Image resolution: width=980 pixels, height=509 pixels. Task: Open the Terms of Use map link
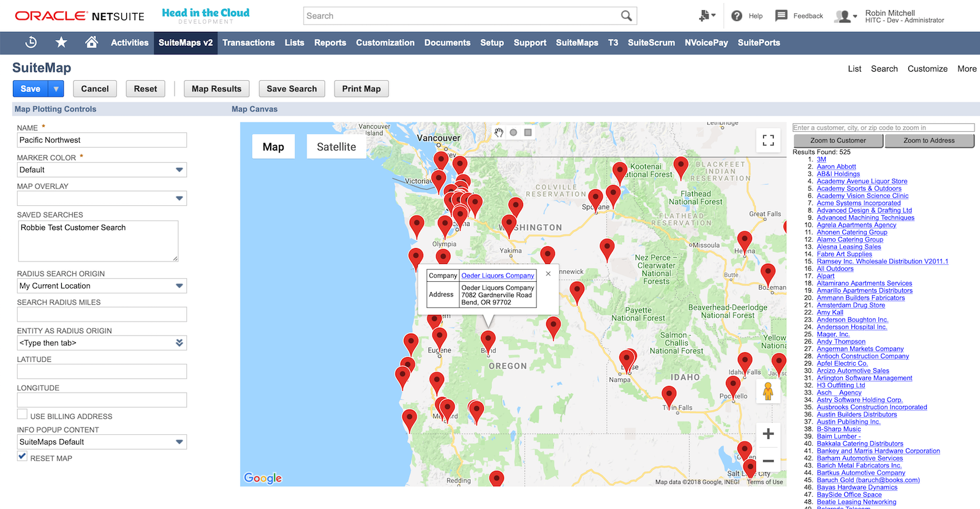[765, 482]
